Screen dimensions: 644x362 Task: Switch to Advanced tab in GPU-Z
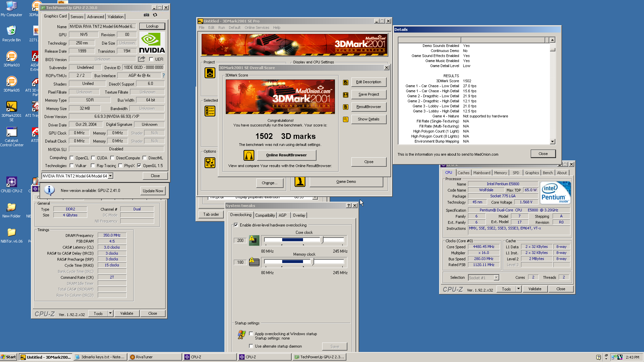coord(95,17)
